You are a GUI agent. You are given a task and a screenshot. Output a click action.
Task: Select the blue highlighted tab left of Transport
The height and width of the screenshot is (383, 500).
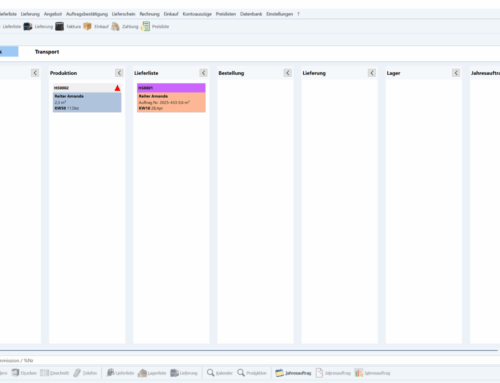9,52
